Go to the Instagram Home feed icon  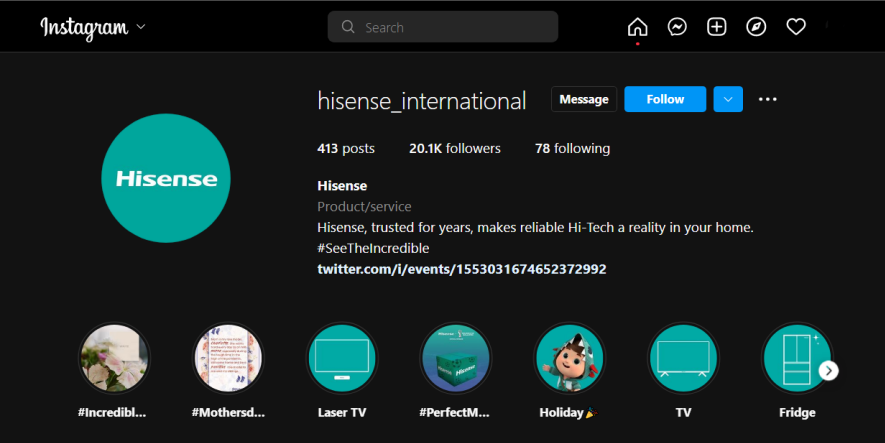coord(637,27)
